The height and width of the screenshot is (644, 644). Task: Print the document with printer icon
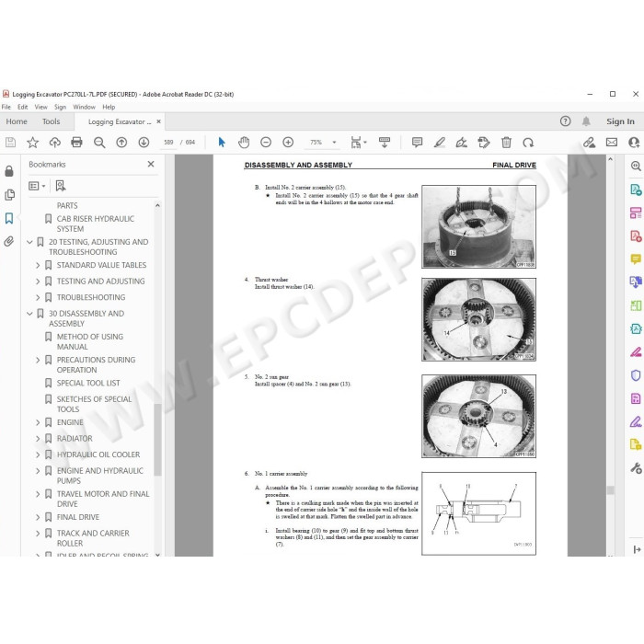[76, 143]
